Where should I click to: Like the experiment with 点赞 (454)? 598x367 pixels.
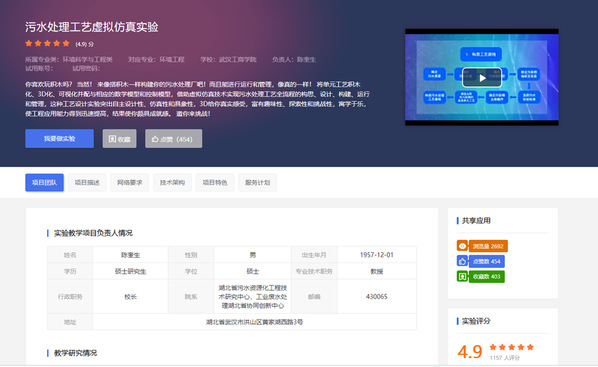tap(174, 139)
